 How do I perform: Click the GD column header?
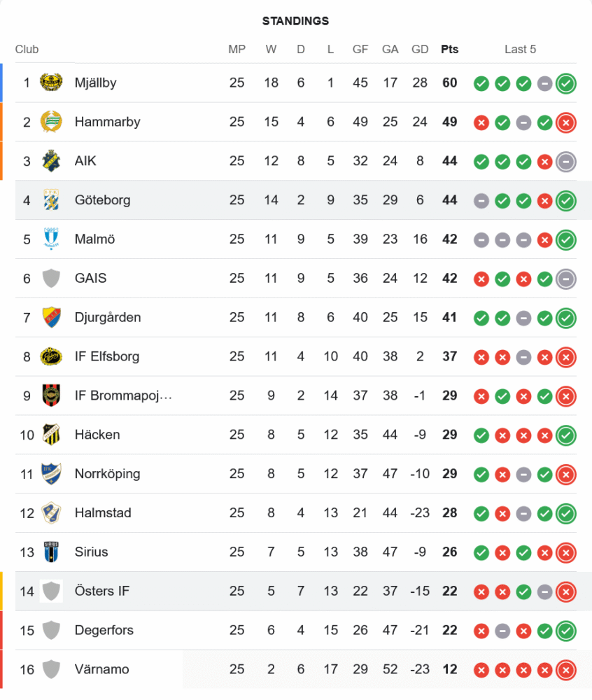point(420,50)
